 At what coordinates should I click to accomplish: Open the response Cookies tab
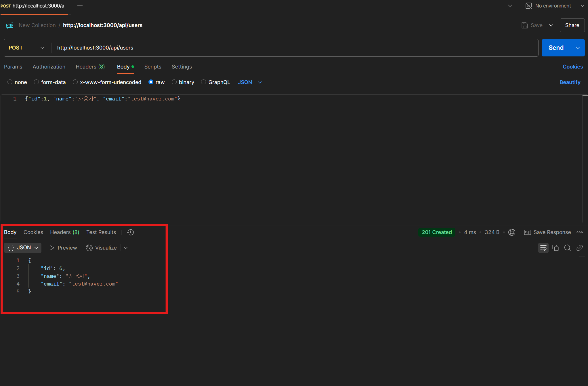tap(33, 232)
